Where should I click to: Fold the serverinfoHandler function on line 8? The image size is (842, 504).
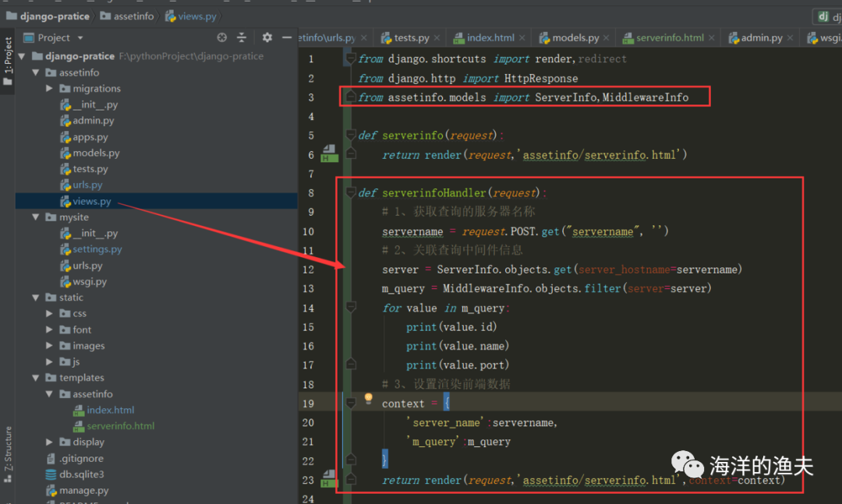(351, 192)
